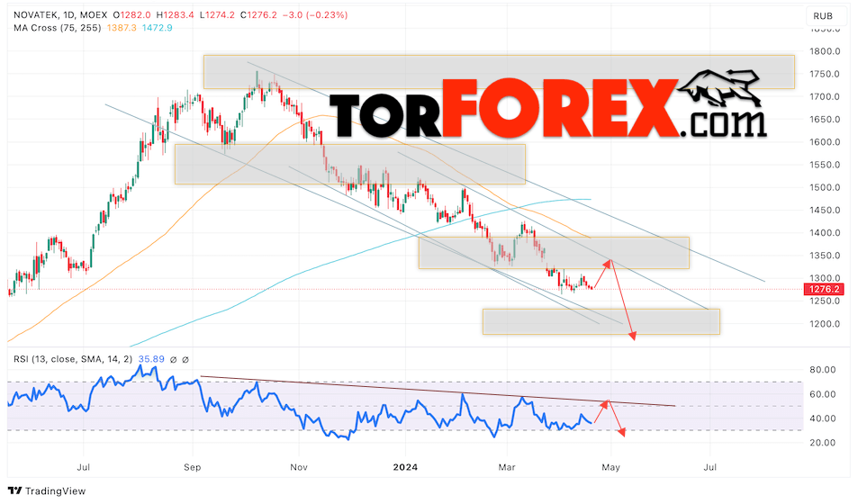Click the 1200.0 price axis label
The image size is (858, 504).
pos(825,324)
